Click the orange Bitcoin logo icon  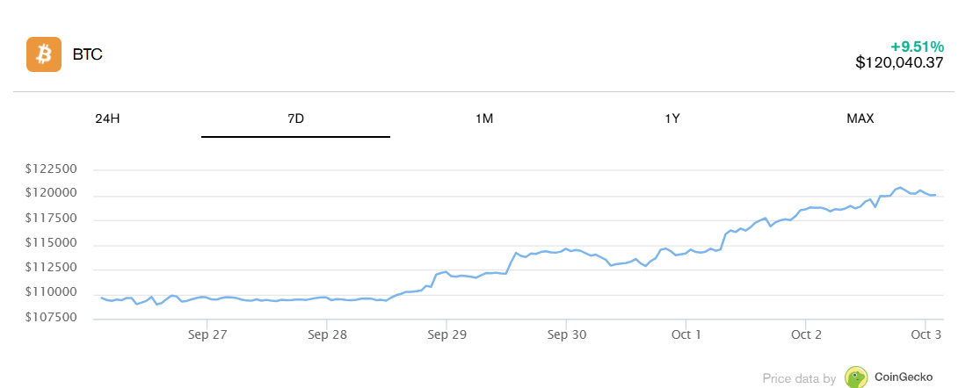43,54
